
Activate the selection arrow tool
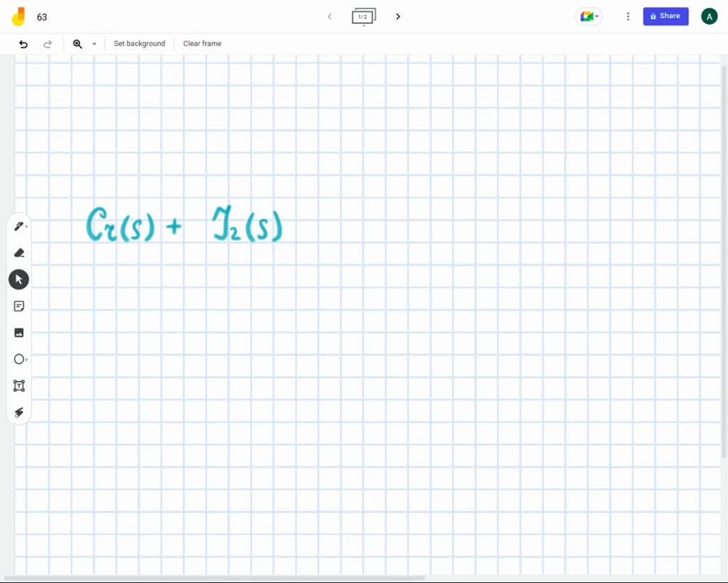[19, 279]
